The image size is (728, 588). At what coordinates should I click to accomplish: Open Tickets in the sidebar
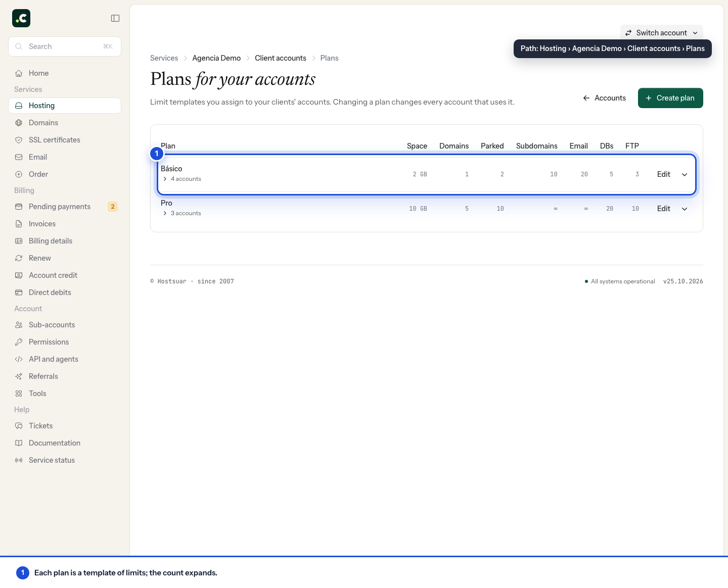(65, 426)
